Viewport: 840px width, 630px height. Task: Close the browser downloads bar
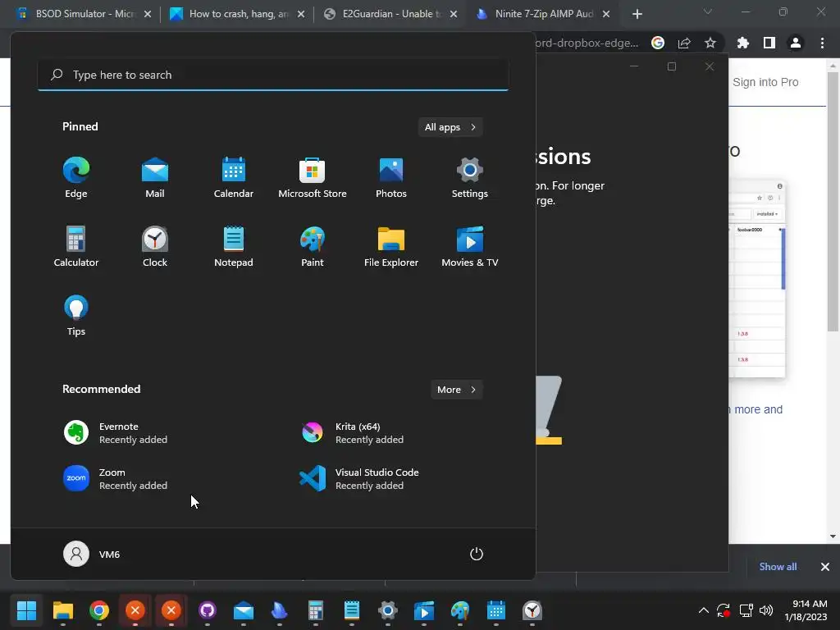825,567
